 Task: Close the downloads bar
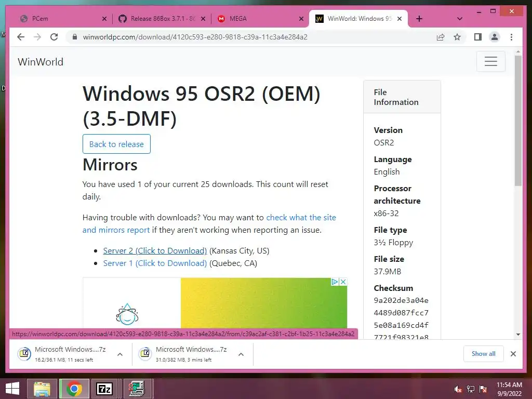pos(513,354)
